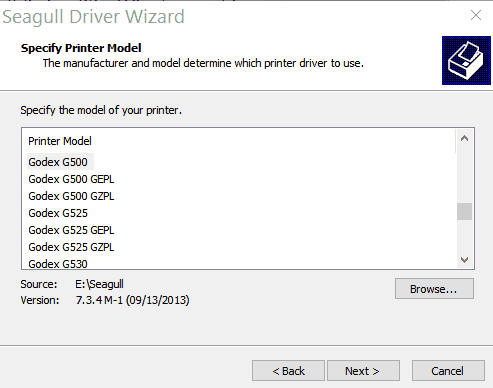Go to the previous step with Back

click(x=288, y=371)
